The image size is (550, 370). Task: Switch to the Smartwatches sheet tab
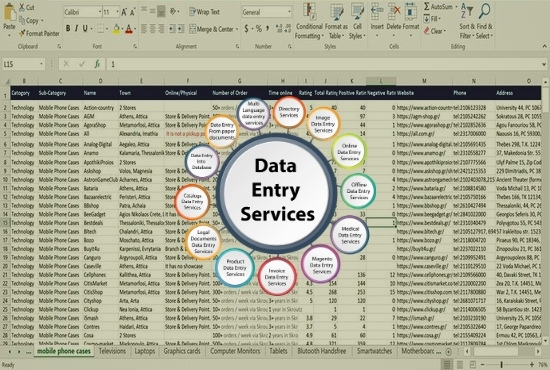point(374,351)
